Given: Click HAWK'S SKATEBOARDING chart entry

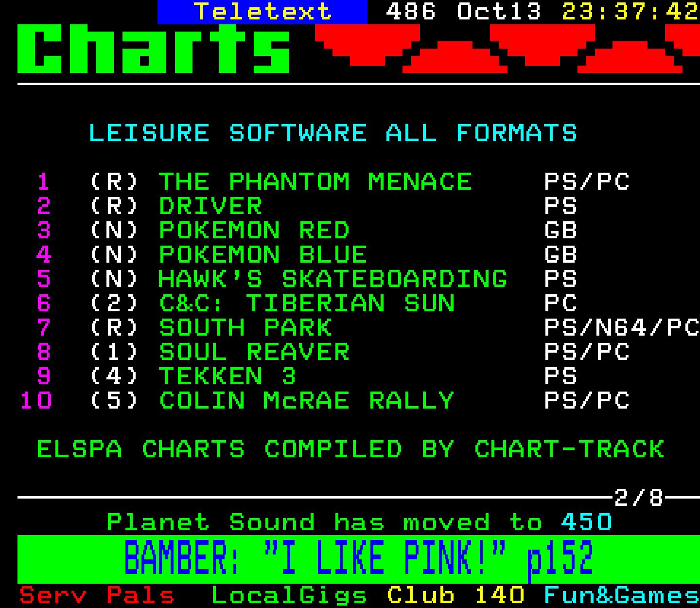Looking at the screenshot, I should pos(332,279).
